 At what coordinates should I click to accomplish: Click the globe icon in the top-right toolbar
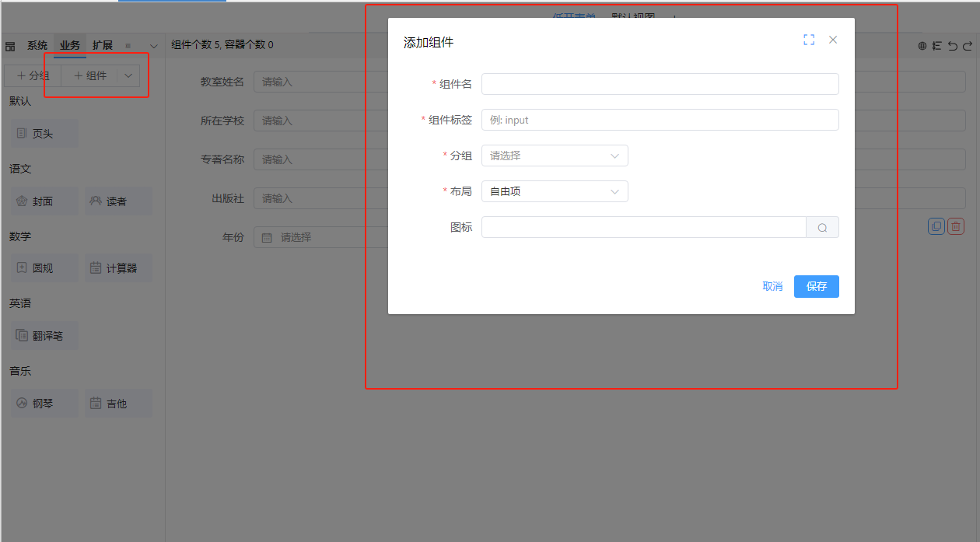922,46
